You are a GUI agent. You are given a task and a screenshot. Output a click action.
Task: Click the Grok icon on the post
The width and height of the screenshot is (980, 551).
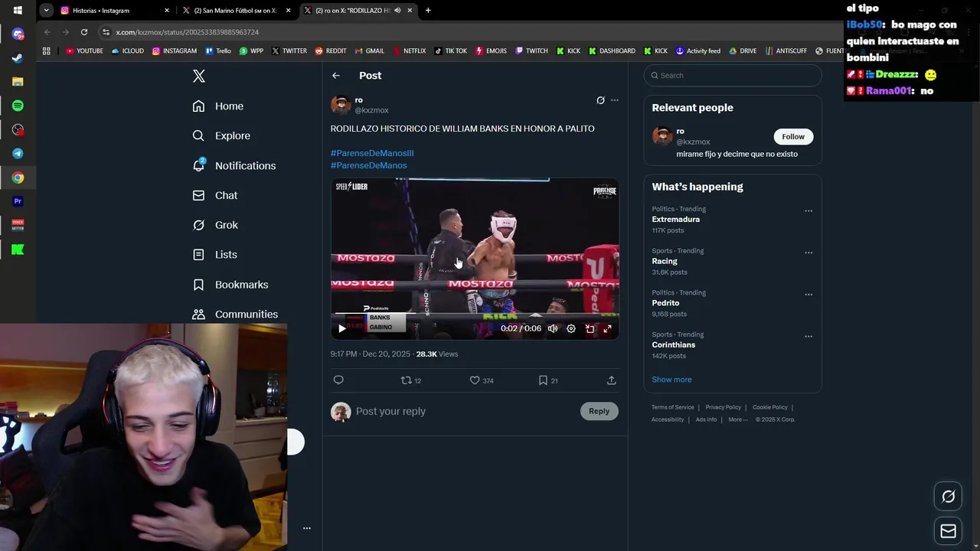600,100
